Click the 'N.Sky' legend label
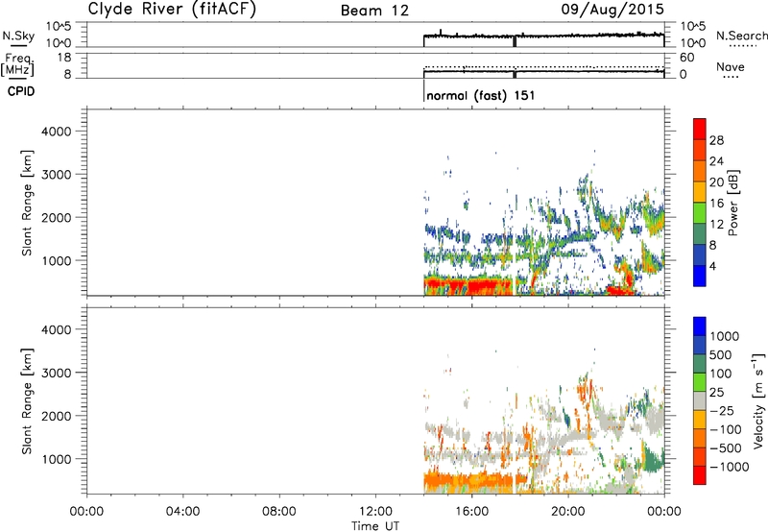The image size is (768, 532). click(18, 36)
